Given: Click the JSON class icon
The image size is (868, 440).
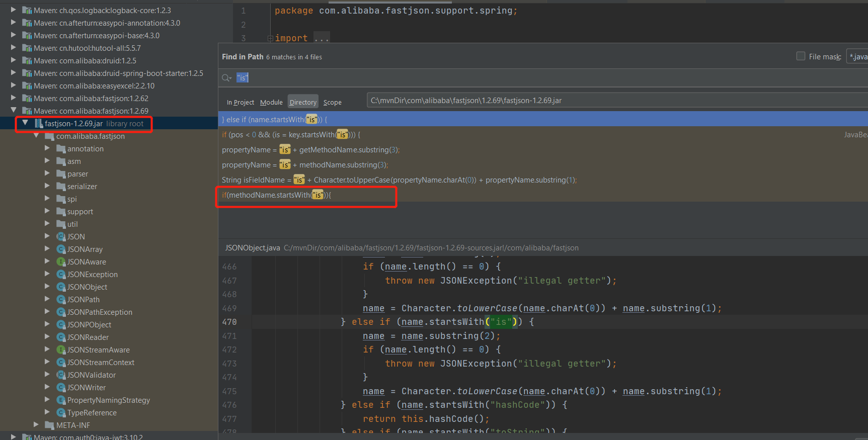Looking at the screenshot, I should tap(61, 236).
